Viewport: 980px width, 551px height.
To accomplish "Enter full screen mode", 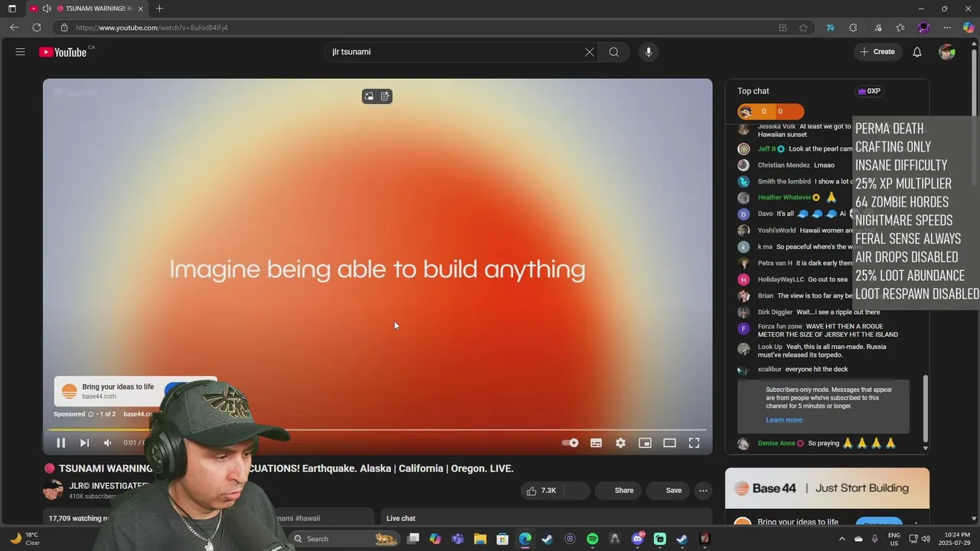I will (x=694, y=442).
